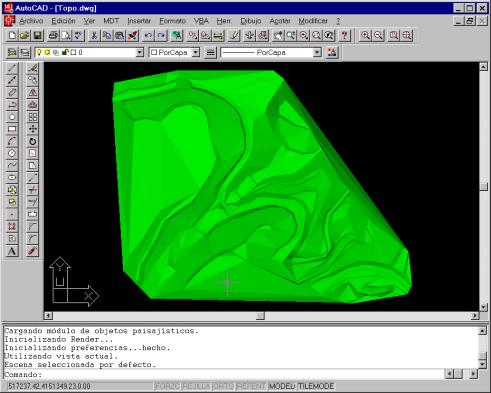
Task: Select the Rotate modify tool
Action: [x=32, y=141]
